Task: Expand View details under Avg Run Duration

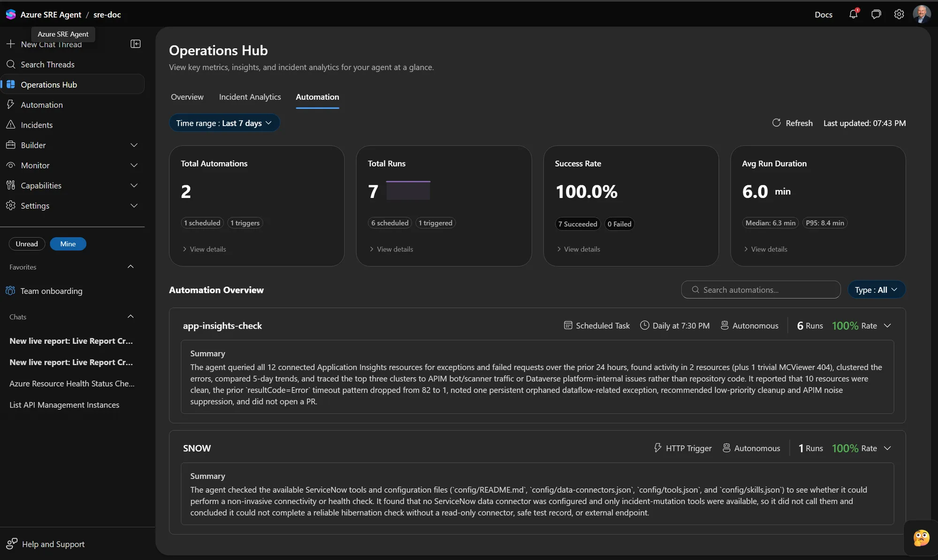Action: [765, 249]
